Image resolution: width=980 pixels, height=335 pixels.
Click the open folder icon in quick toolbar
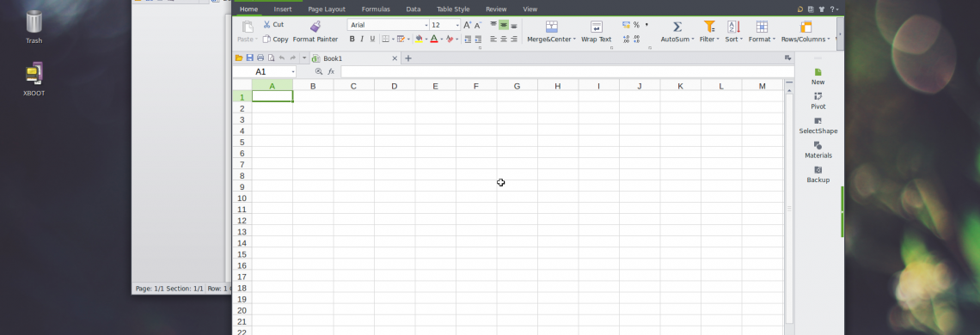coord(239,58)
